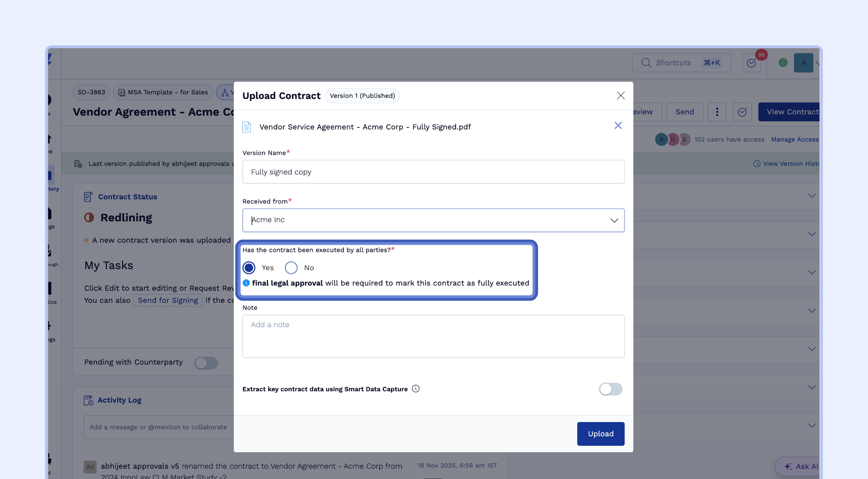The height and width of the screenshot is (479, 868).
Task: Click the MSA Template - for Sales tag
Action: (x=163, y=92)
